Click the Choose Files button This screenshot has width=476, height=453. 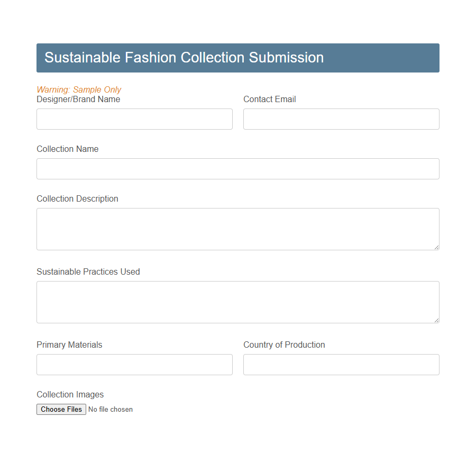click(61, 409)
